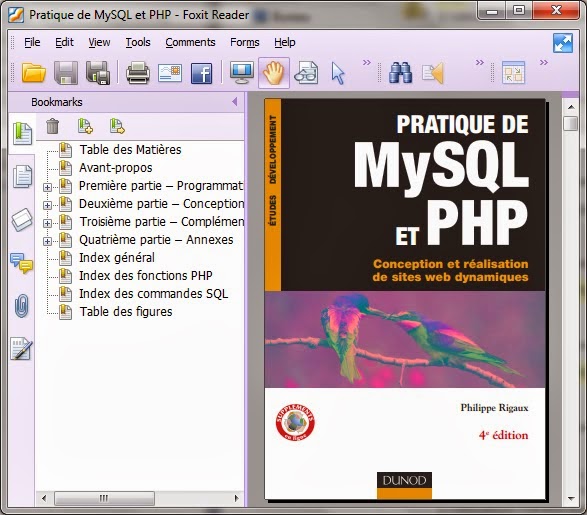The width and height of the screenshot is (587, 515).
Task: Click the Save As double floppy icon
Action: (98, 73)
